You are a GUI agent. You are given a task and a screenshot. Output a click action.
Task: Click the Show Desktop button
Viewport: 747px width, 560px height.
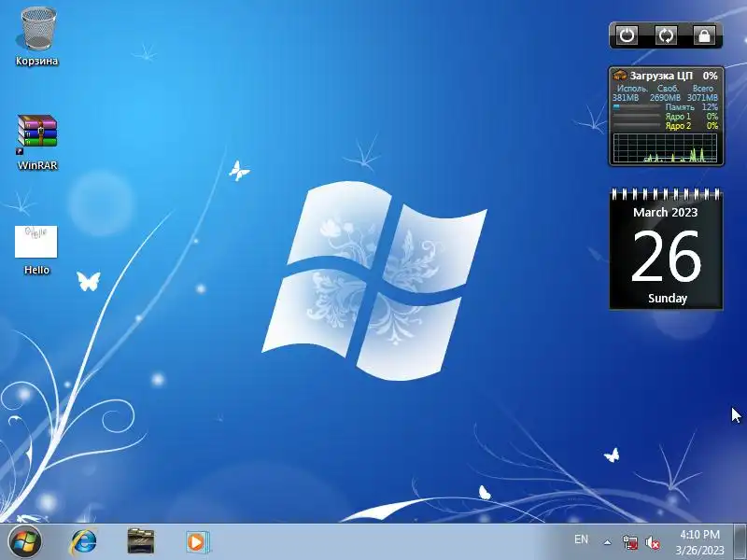coord(740,542)
